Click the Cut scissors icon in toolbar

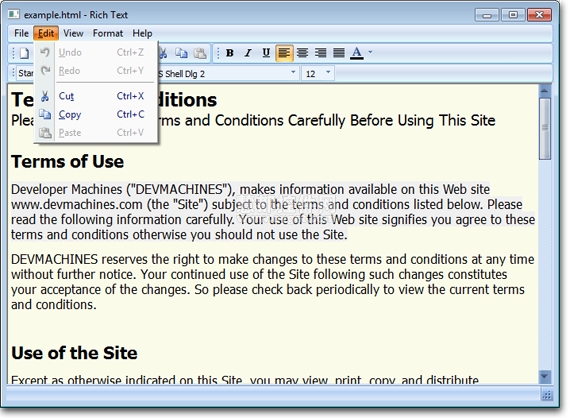[x=163, y=53]
